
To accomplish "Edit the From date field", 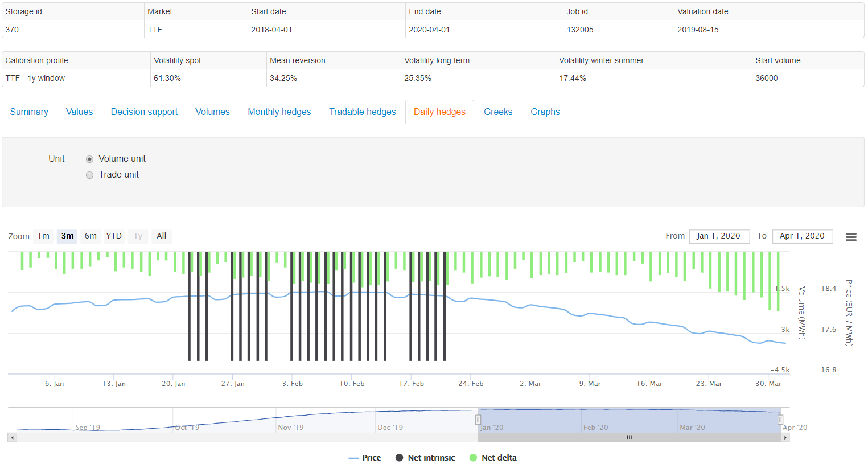I will point(718,236).
